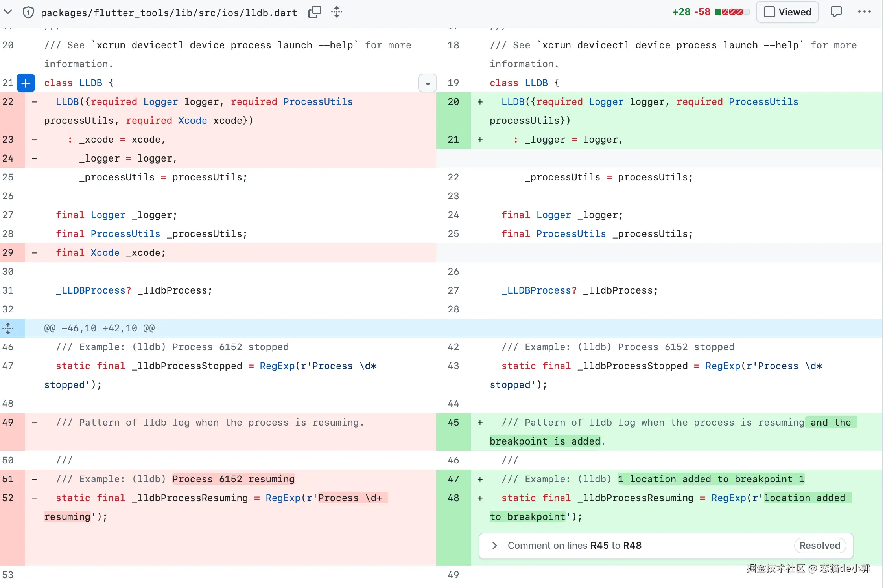
Task: Click the @@ -46,10 +42,10 @@ hunk header
Action: pyautogui.click(x=99, y=328)
